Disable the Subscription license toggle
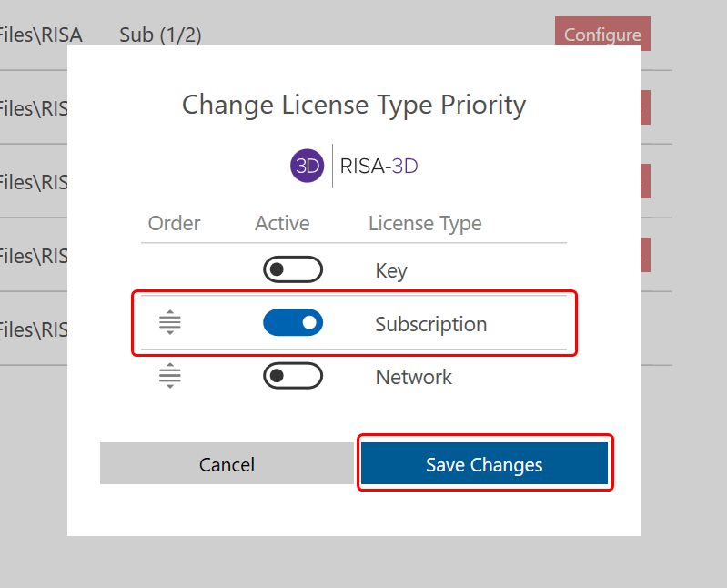This screenshot has width=727, height=588. pyautogui.click(x=293, y=323)
